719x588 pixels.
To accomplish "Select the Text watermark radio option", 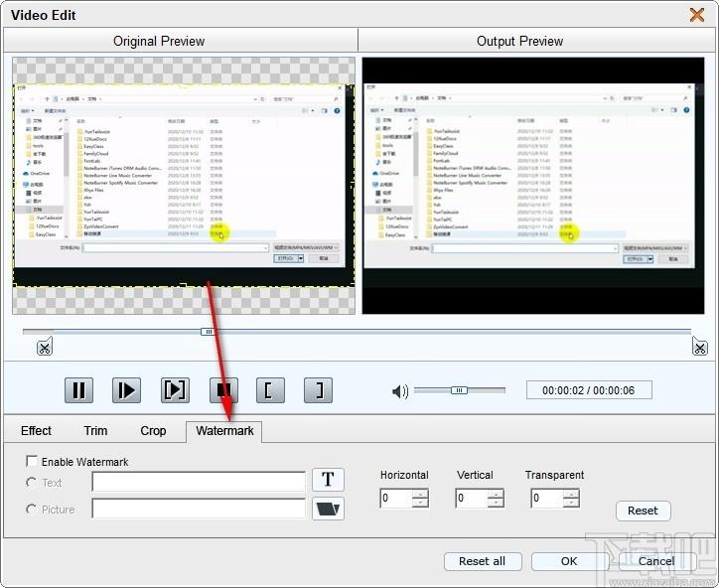I will 31,483.
